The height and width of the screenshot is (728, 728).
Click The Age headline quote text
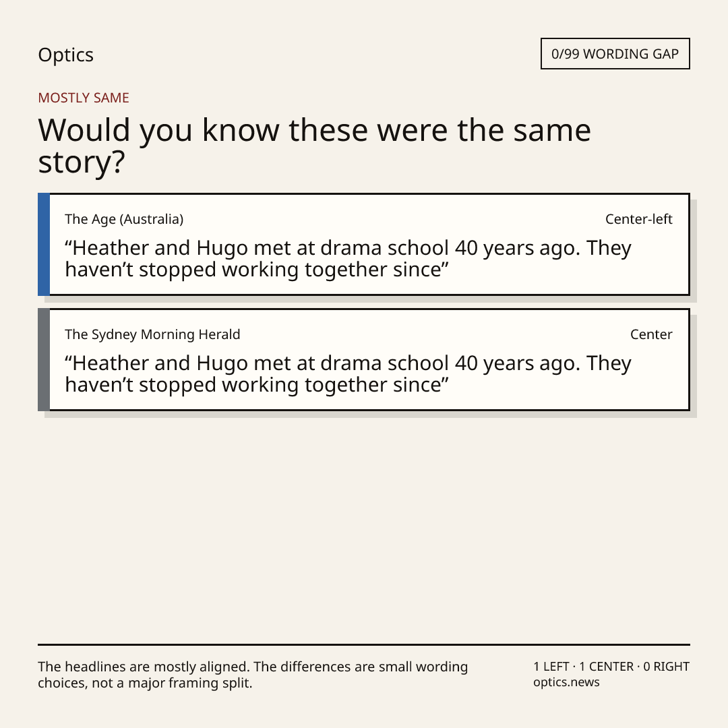click(x=348, y=259)
